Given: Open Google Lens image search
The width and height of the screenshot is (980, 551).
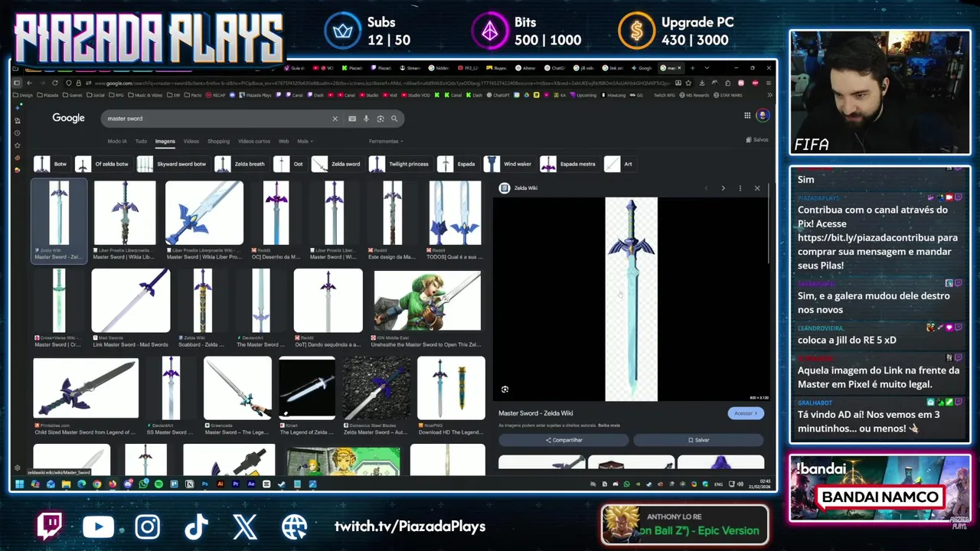Looking at the screenshot, I should coord(381,119).
